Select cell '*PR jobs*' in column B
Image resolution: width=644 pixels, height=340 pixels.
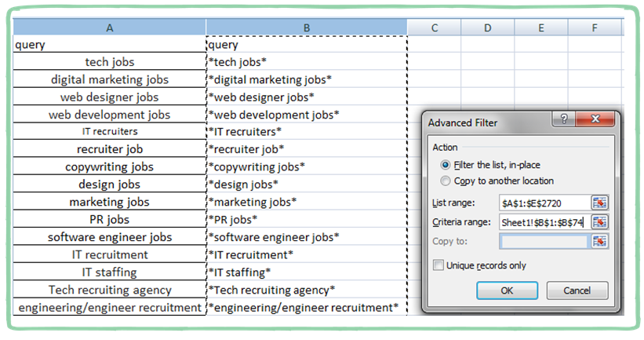307,220
